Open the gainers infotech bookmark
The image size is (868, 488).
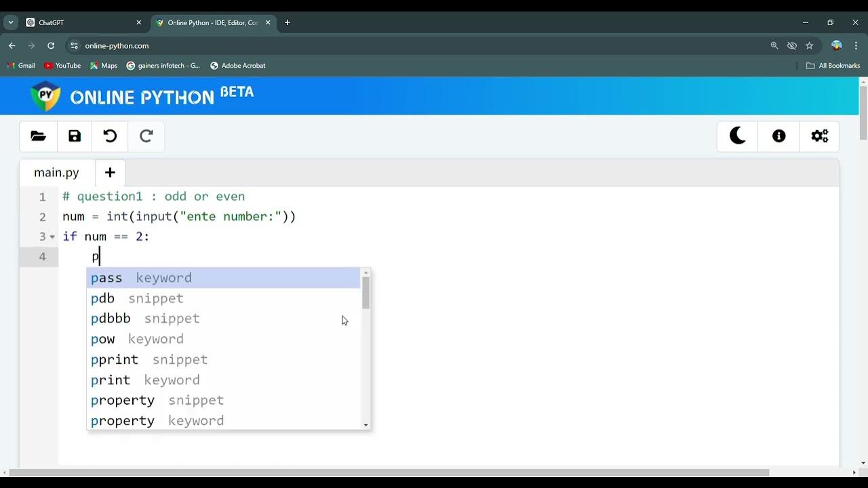(x=163, y=66)
